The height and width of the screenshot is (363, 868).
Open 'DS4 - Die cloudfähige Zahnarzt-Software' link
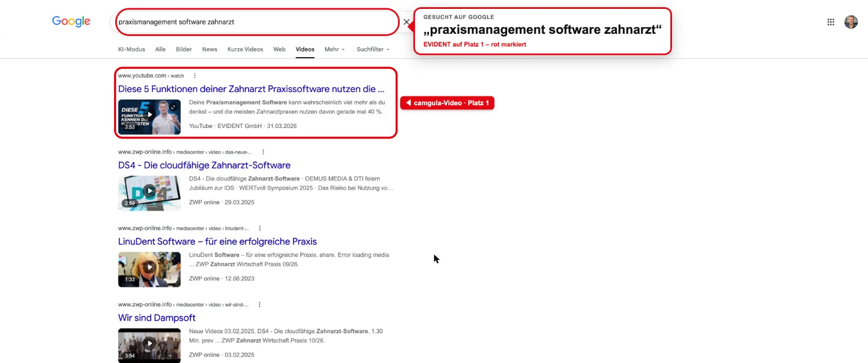(204, 165)
